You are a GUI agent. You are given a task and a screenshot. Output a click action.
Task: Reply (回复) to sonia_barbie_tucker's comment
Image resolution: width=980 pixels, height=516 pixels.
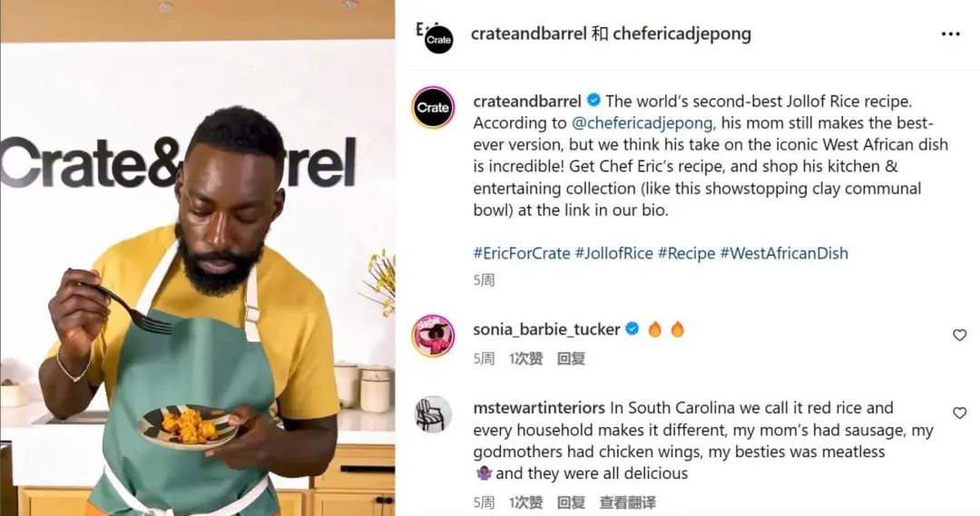571,358
